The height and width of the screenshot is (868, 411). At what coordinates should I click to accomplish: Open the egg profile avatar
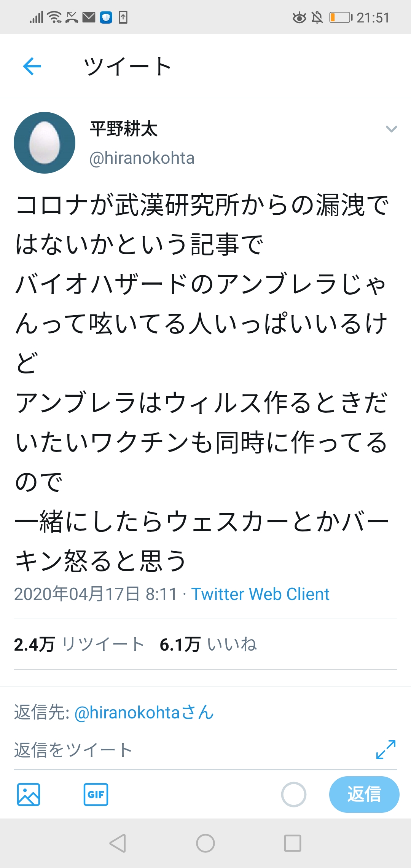tap(45, 143)
